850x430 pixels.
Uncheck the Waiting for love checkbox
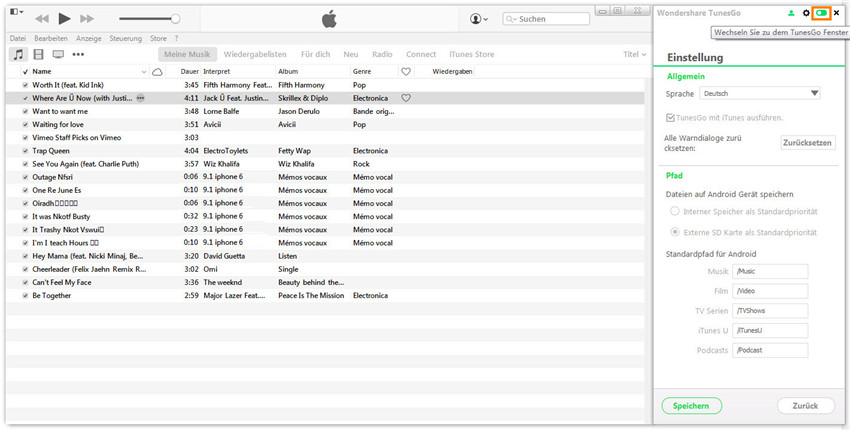click(25, 125)
